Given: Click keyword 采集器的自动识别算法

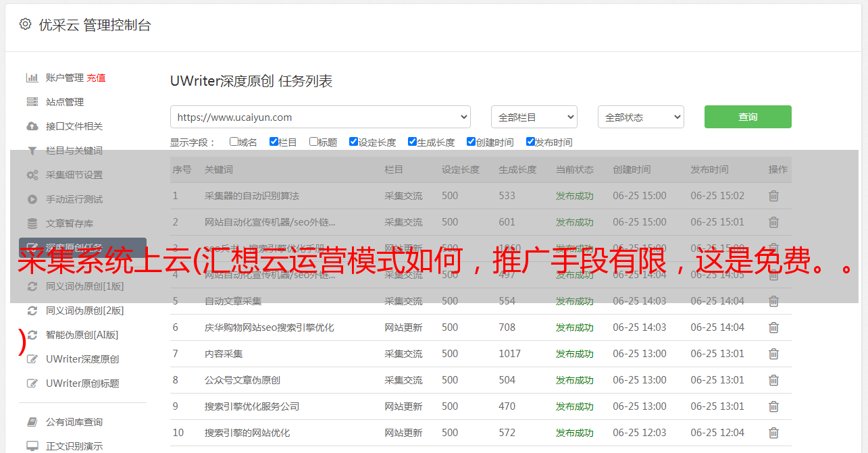Looking at the screenshot, I should coord(252,196).
